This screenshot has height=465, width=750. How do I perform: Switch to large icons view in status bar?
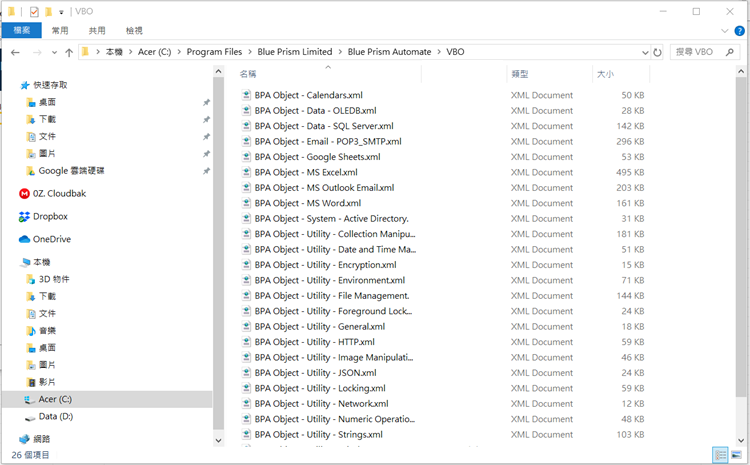[736, 454]
